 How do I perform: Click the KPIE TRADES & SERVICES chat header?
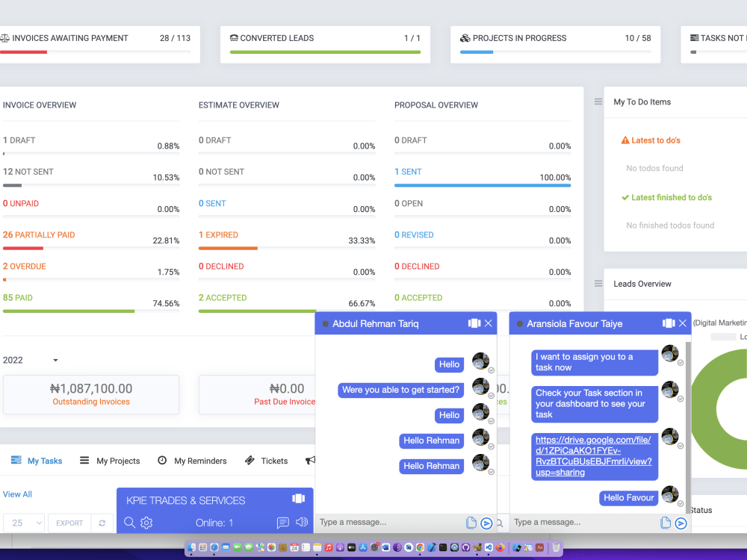click(186, 500)
